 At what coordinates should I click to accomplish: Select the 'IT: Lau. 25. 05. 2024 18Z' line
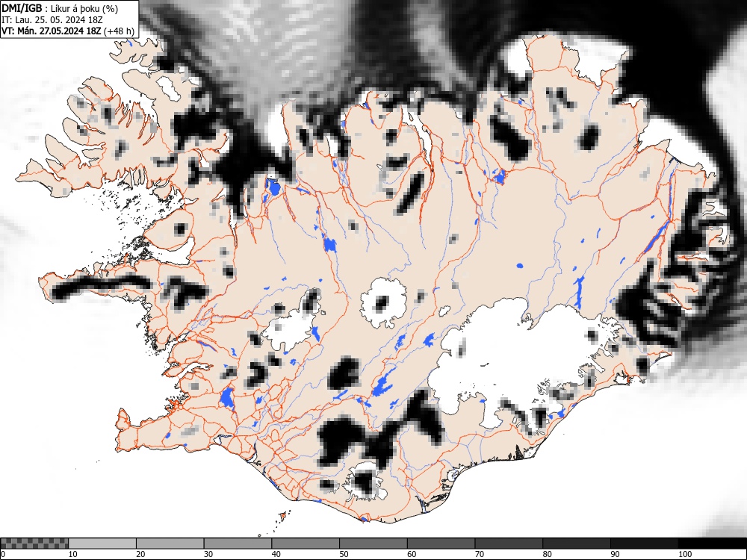[52, 20]
